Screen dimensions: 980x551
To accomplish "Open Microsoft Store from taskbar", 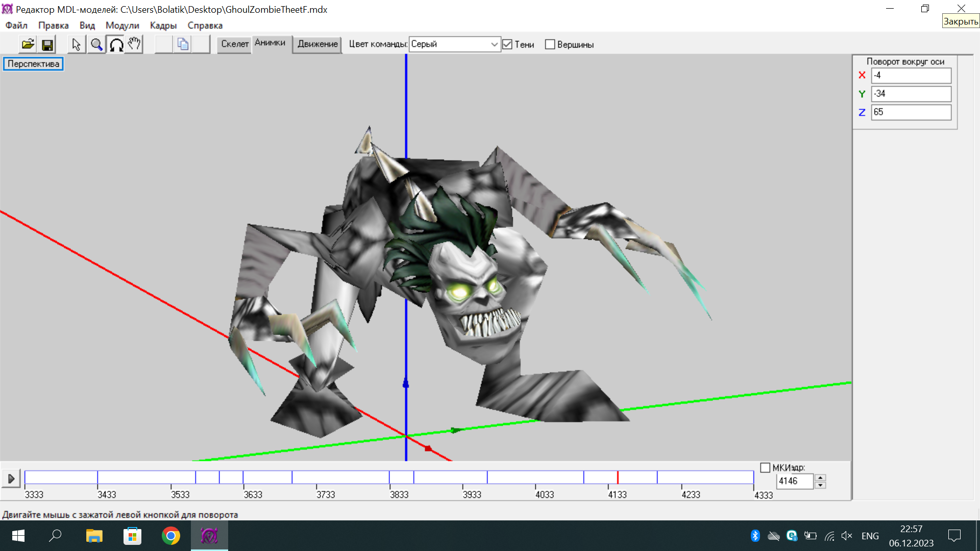I will [133, 536].
